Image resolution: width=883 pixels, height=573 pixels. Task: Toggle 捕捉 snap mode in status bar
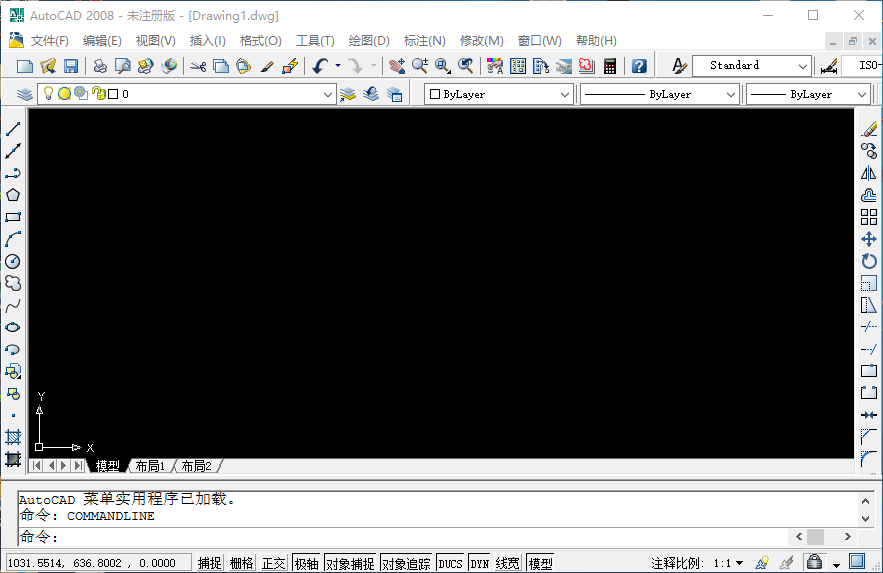tap(209, 563)
